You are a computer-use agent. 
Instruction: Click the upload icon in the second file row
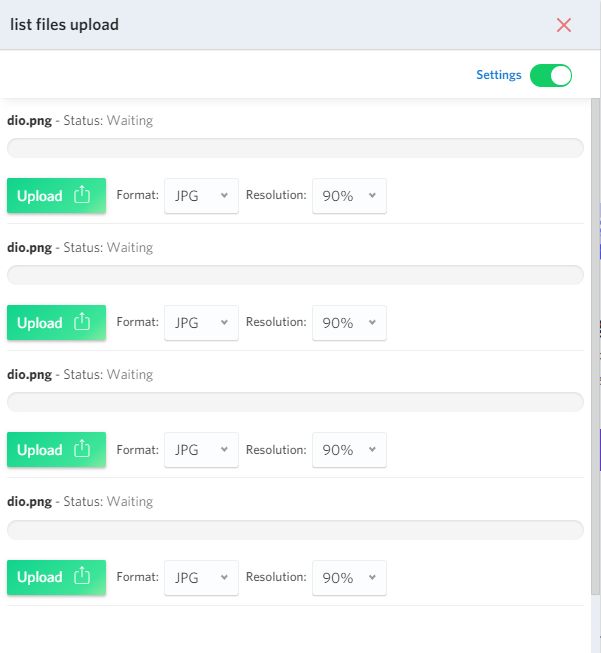pyautogui.click(x=82, y=322)
